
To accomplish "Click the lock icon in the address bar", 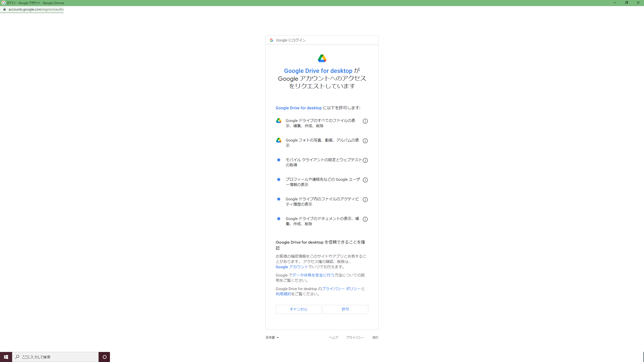I will click(x=4, y=9).
